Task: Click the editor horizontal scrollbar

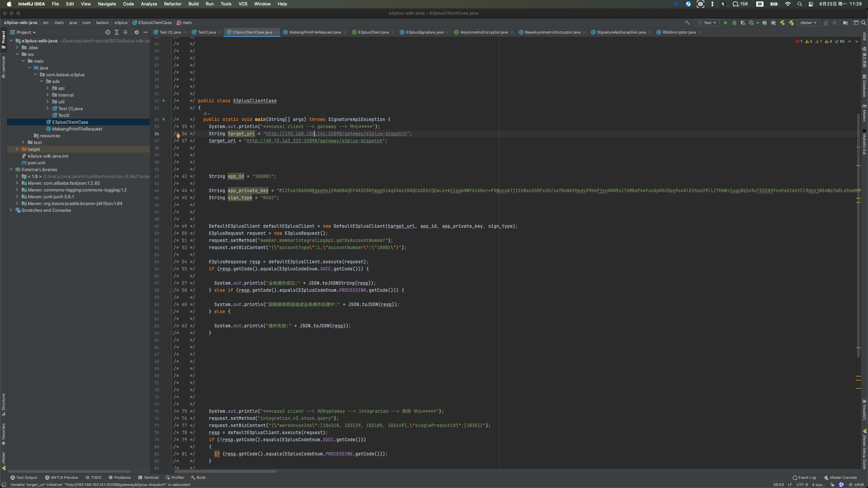Action: (225, 471)
